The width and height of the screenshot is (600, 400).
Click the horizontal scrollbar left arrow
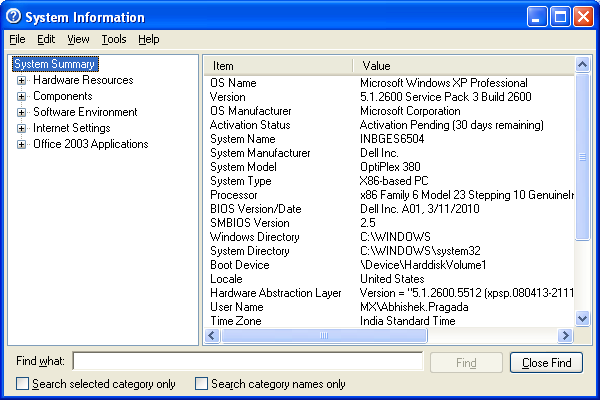212,336
